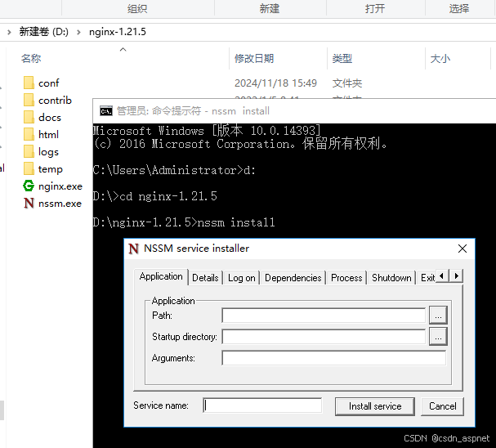Select the contrib folder name

click(x=55, y=100)
